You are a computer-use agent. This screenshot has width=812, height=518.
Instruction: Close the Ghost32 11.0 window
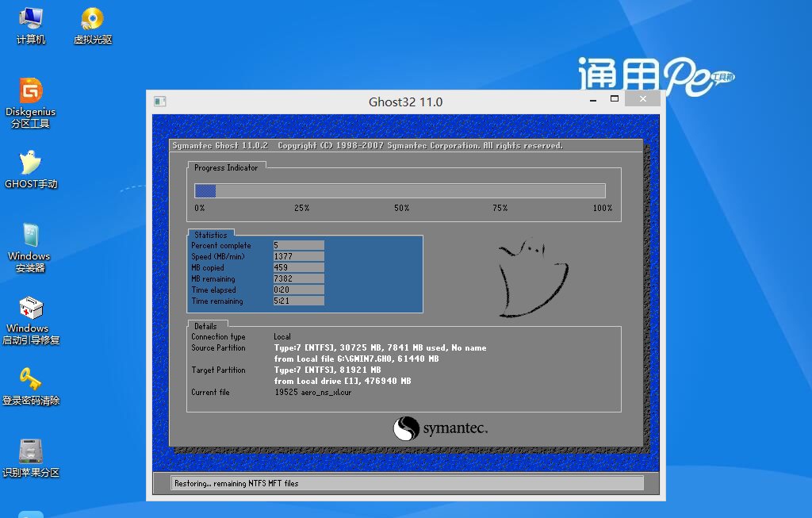click(x=642, y=99)
